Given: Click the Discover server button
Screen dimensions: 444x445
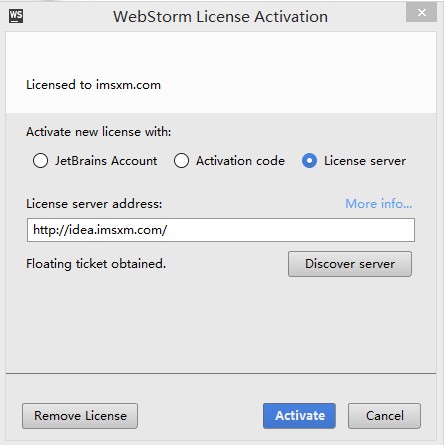Looking at the screenshot, I should [x=350, y=264].
